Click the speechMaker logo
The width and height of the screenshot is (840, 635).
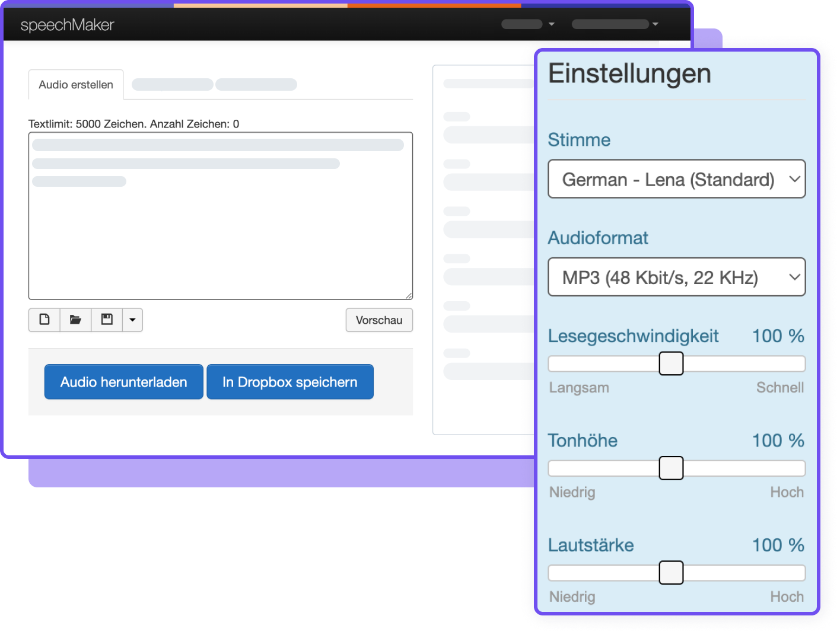tap(67, 25)
